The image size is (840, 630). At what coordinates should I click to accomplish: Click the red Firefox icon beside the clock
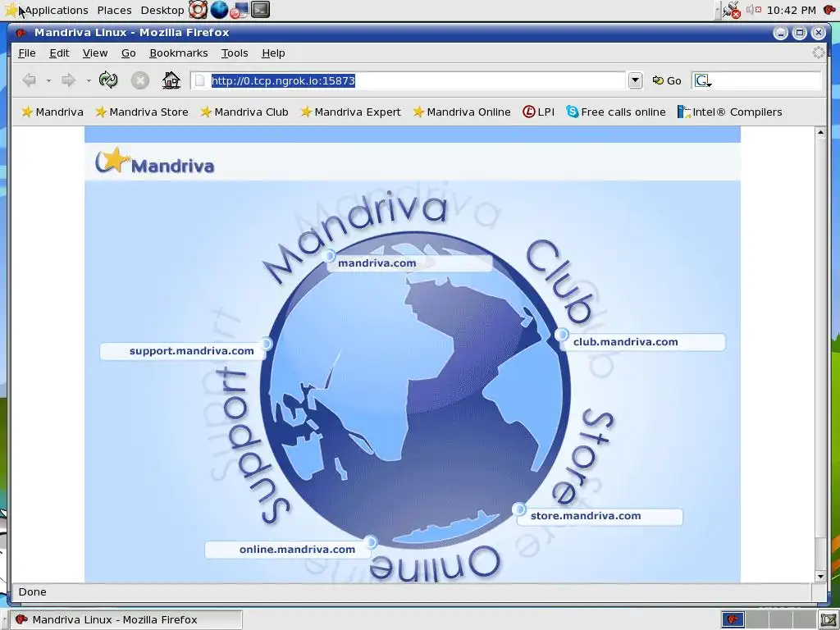click(829, 10)
